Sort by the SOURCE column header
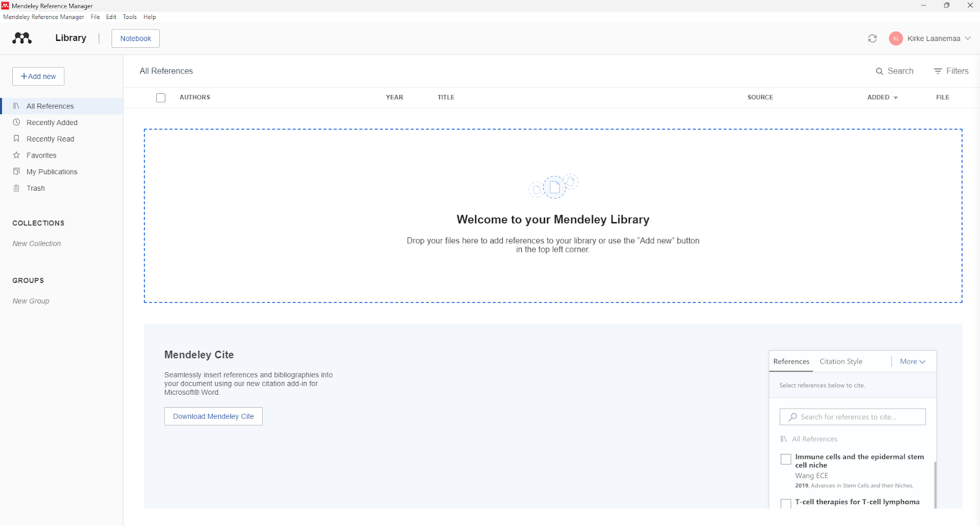This screenshot has width=980, height=526. pos(760,97)
